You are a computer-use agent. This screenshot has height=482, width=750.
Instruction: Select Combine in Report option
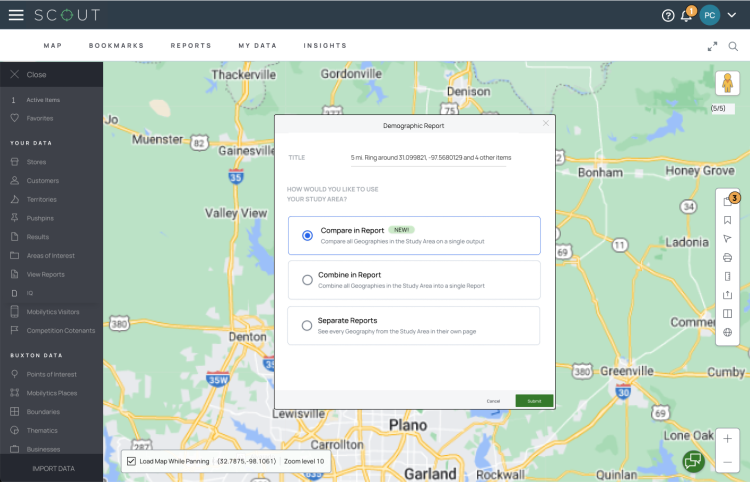point(414,280)
